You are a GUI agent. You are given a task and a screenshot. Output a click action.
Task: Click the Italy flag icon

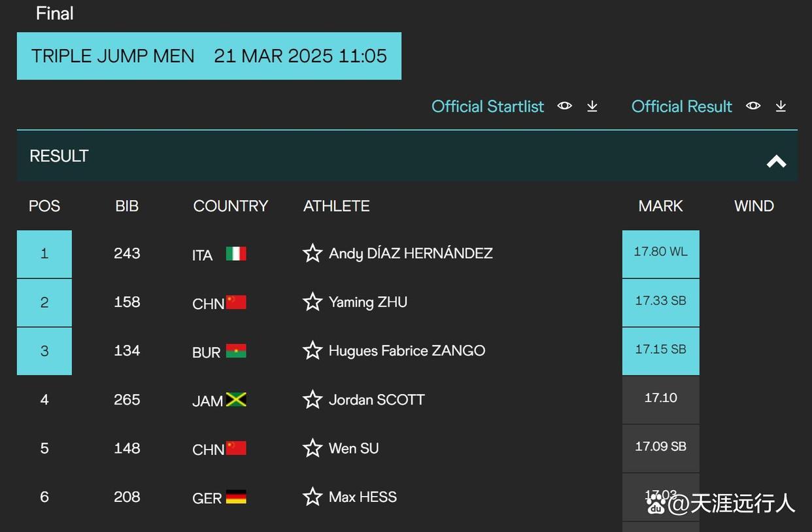[x=236, y=254]
